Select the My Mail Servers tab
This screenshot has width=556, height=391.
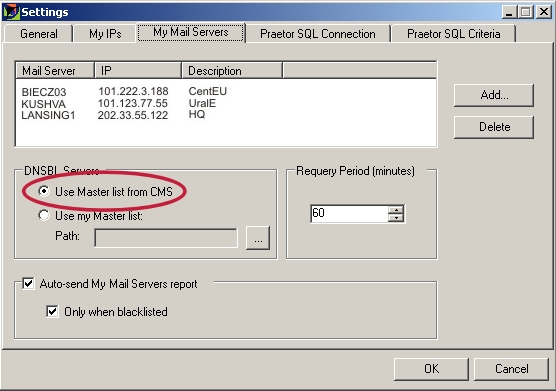click(191, 32)
